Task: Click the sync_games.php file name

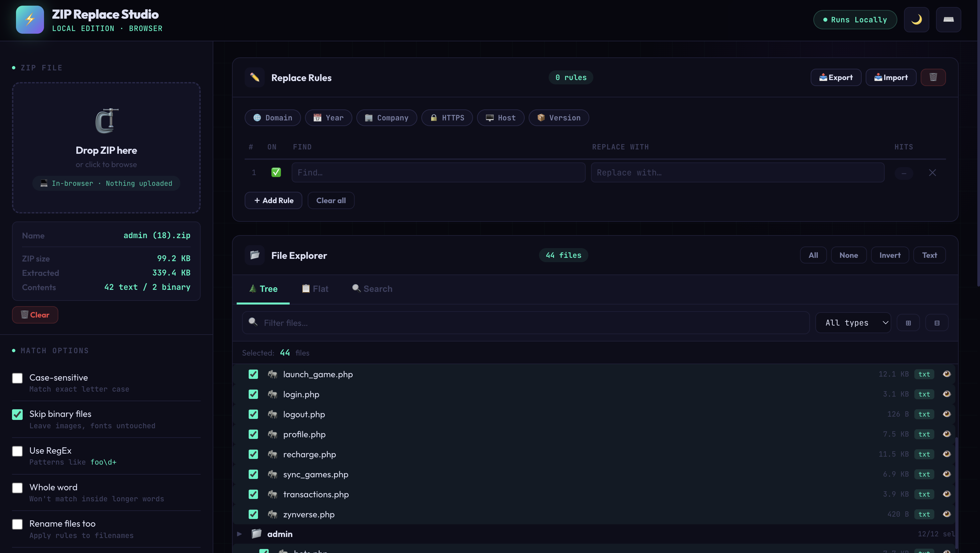Action: pyautogui.click(x=315, y=474)
